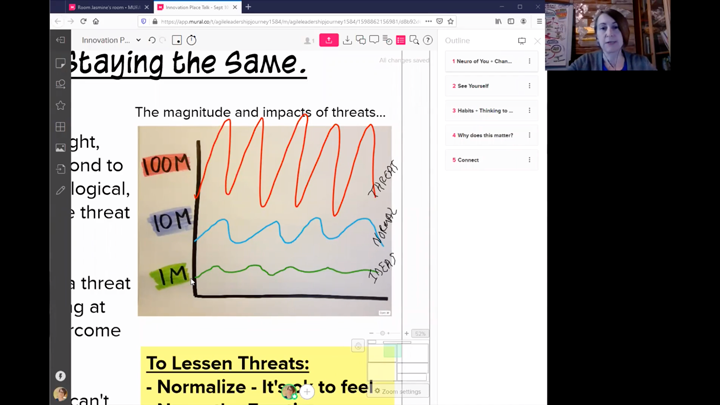Open the find in mural search icon

pyautogui.click(x=414, y=40)
